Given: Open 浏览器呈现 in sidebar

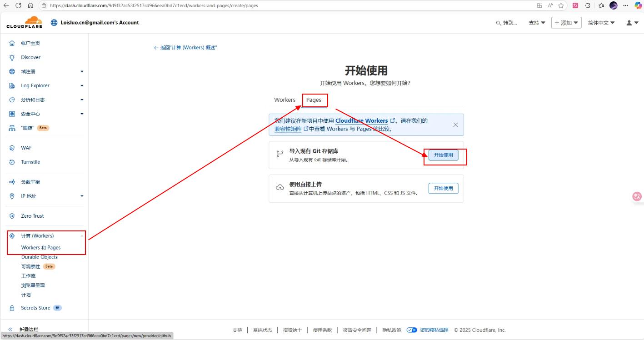Looking at the screenshot, I should click(33, 285).
